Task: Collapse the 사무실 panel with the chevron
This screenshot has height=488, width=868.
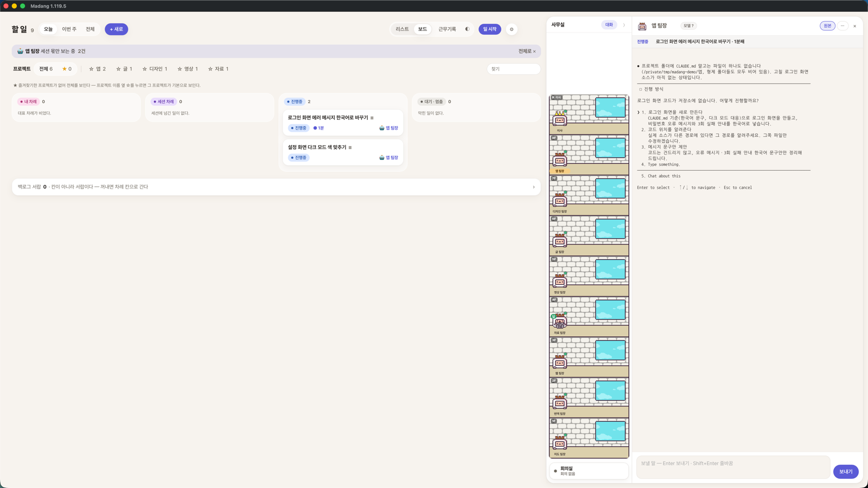Action: 624,25
